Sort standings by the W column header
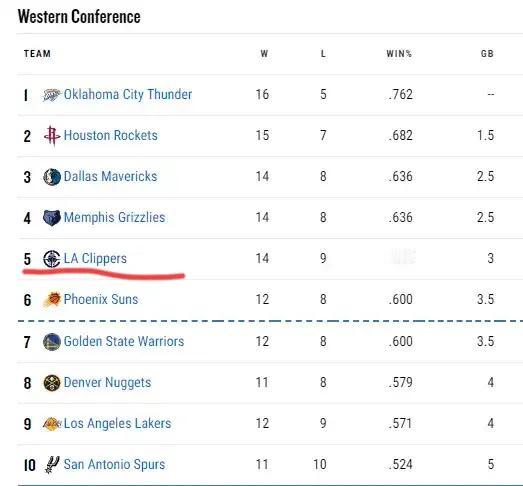The image size is (523, 486). (x=264, y=54)
